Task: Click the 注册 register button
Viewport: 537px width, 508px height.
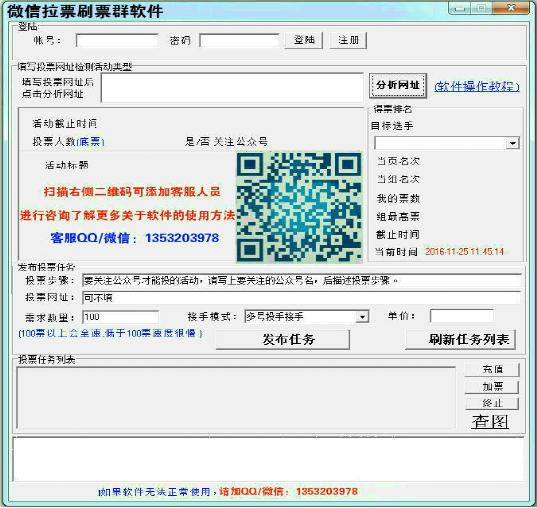Action: tap(348, 40)
